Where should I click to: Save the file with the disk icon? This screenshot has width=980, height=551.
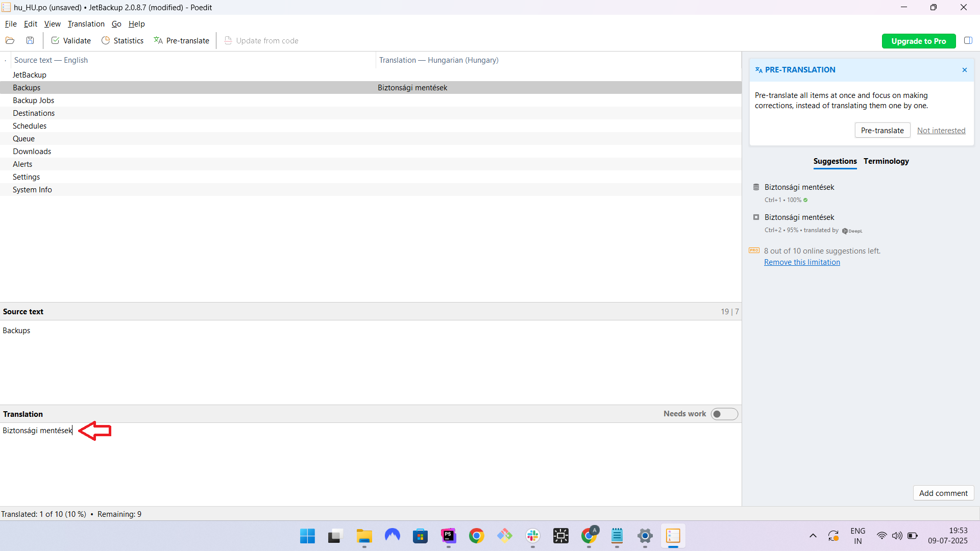click(x=30, y=41)
